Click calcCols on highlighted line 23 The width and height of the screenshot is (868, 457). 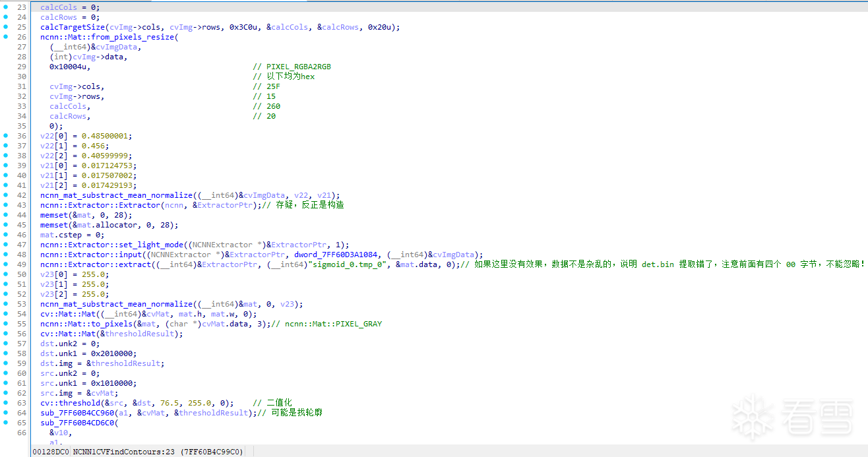pyautogui.click(x=59, y=7)
